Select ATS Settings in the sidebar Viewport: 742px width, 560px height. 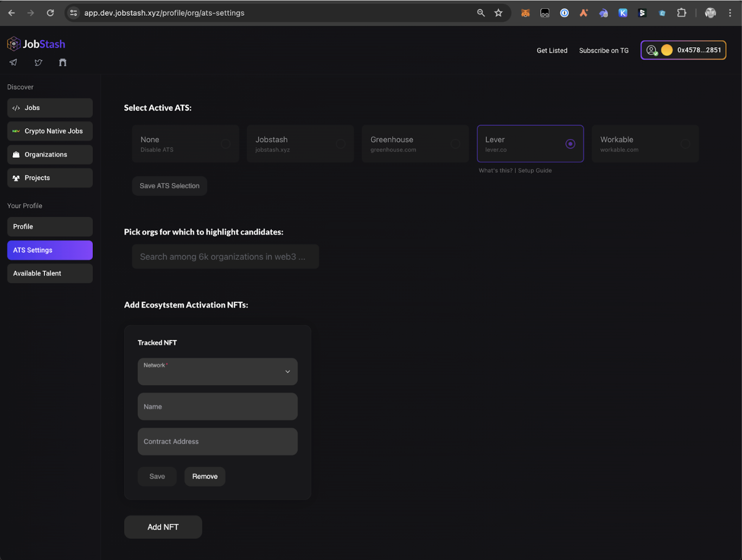(50, 250)
